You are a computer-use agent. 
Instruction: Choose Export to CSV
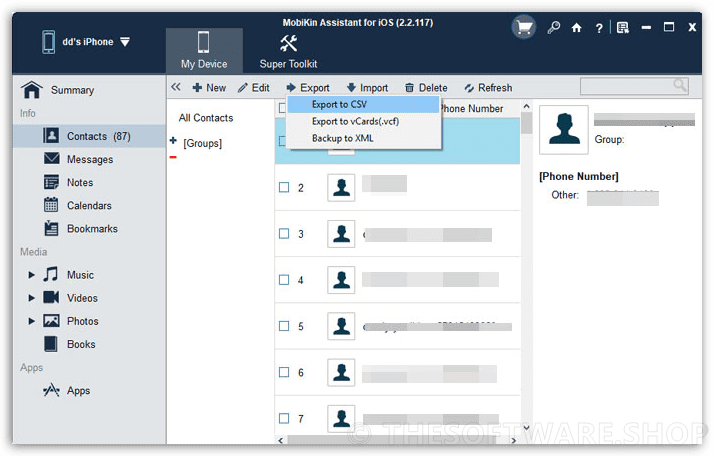[364, 104]
